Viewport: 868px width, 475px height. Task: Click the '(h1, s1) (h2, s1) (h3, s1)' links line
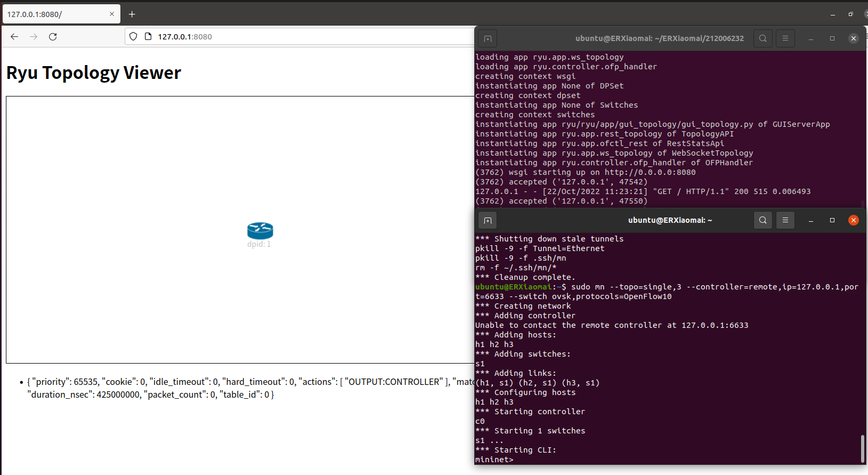tap(538, 383)
